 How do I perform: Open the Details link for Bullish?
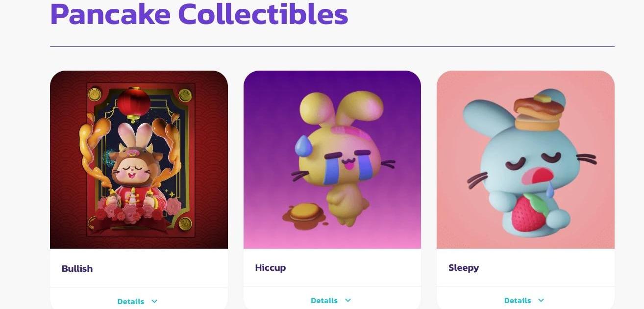131,301
